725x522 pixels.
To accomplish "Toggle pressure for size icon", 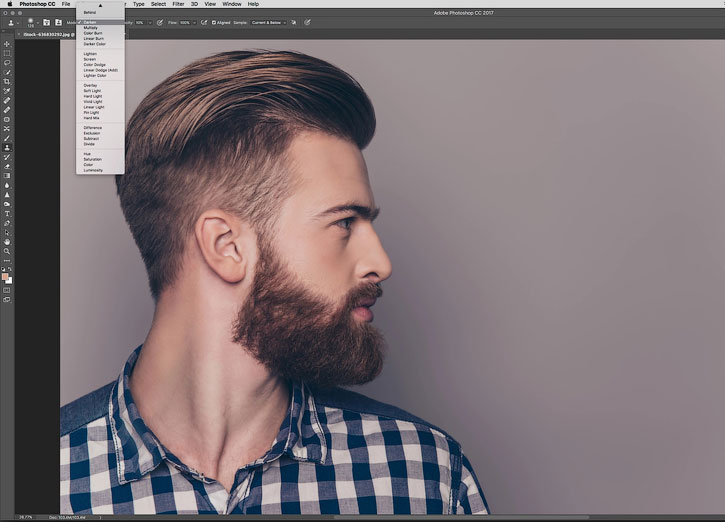I will point(307,22).
